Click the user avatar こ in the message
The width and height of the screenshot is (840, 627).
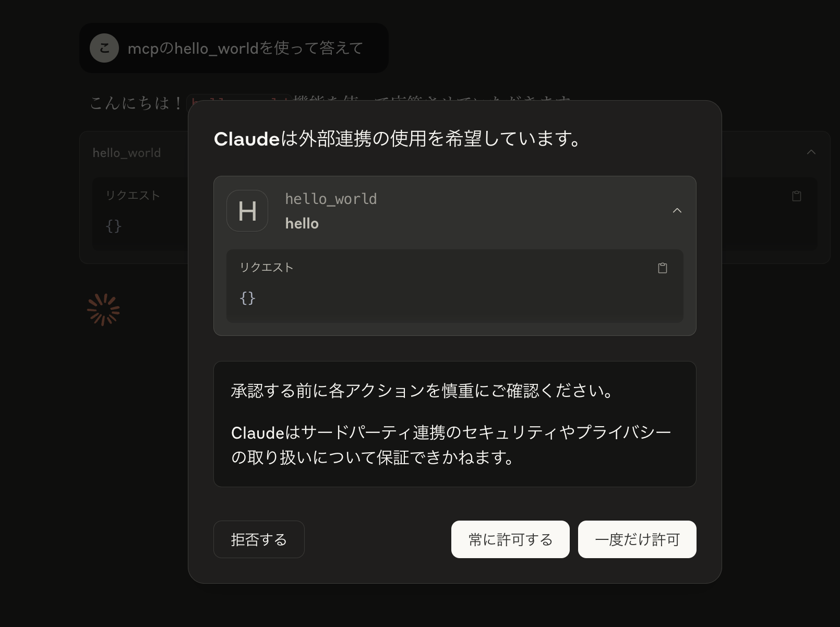(x=104, y=48)
